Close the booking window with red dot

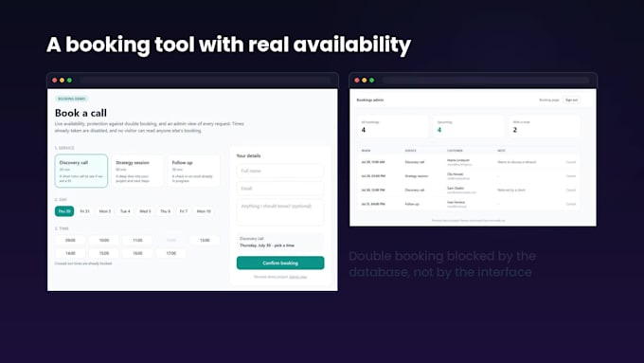[x=55, y=81]
